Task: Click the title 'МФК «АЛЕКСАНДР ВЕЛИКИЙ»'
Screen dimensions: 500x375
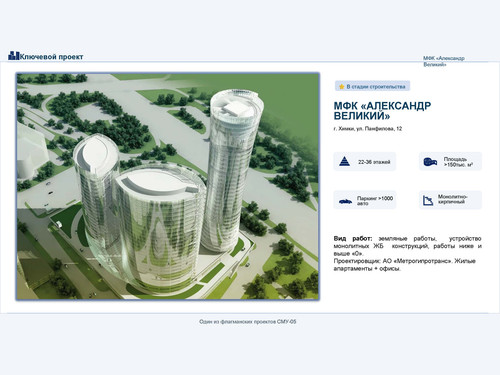Action: pos(382,111)
